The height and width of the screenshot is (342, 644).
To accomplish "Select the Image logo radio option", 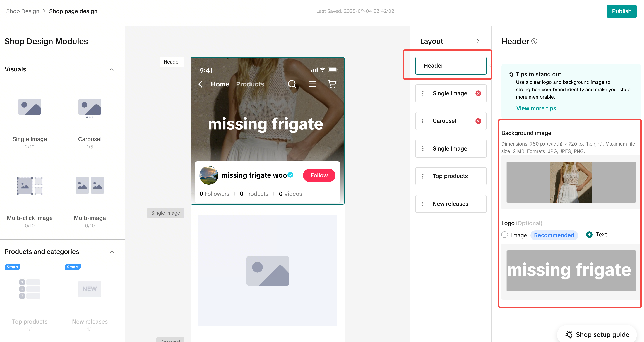I will [505, 235].
